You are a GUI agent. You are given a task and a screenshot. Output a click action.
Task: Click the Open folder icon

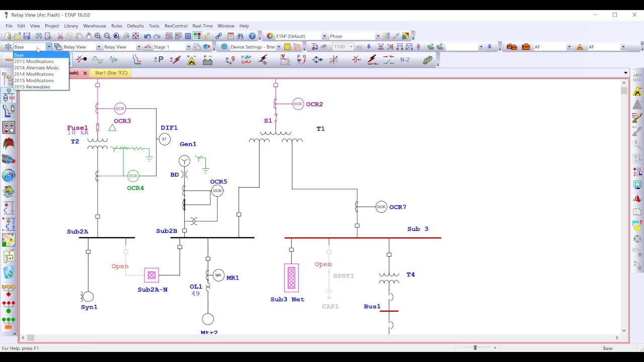point(18,36)
